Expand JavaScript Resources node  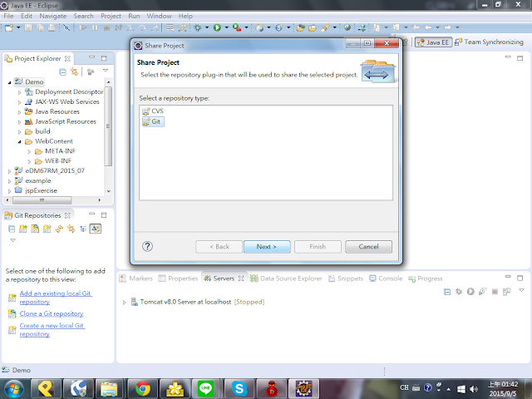click(19, 121)
